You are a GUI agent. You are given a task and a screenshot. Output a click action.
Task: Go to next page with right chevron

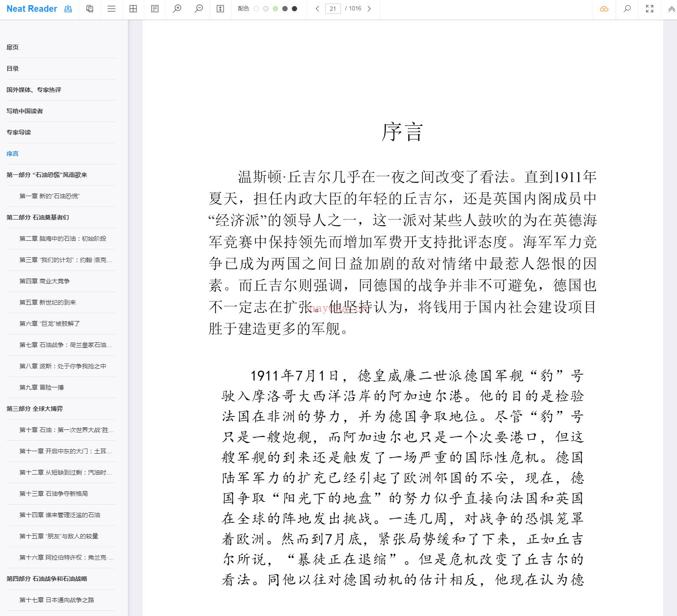[x=369, y=9]
